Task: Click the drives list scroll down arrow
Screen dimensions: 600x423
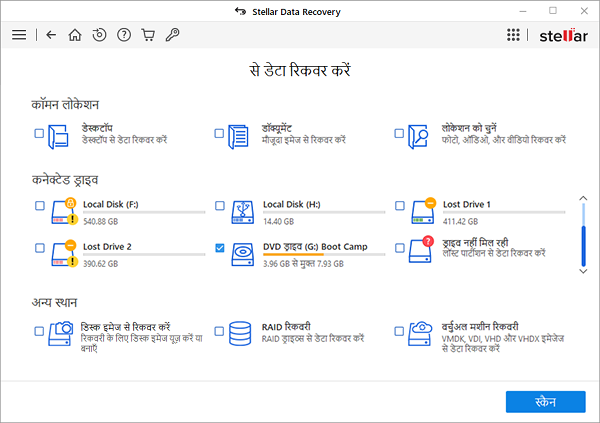Action: pyautogui.click(x=583, y=271)
